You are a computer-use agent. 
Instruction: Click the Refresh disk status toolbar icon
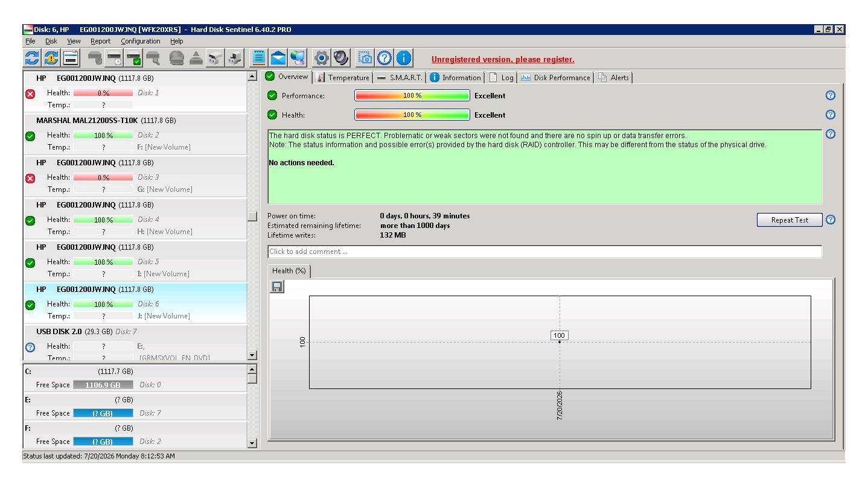tap(32, 58)
